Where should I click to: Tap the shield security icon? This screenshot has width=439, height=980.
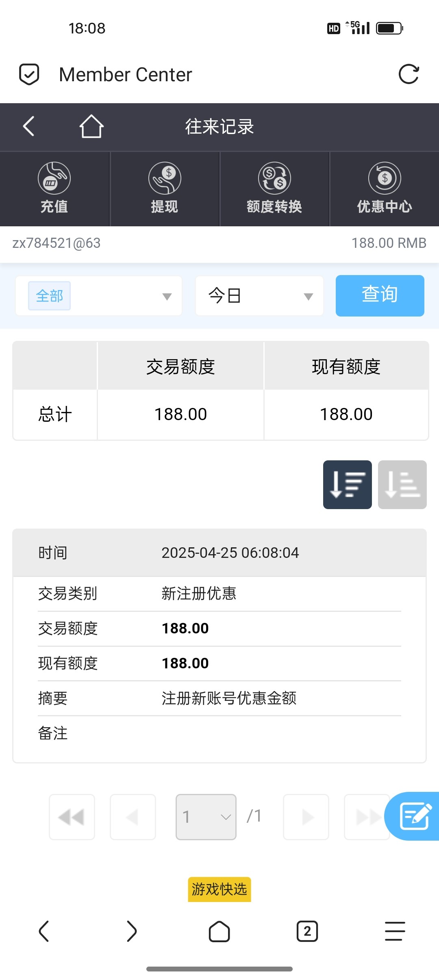coord(29,74)
